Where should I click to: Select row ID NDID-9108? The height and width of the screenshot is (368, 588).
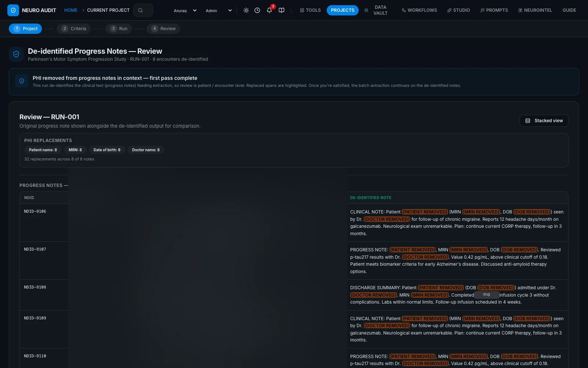point(35,287)
